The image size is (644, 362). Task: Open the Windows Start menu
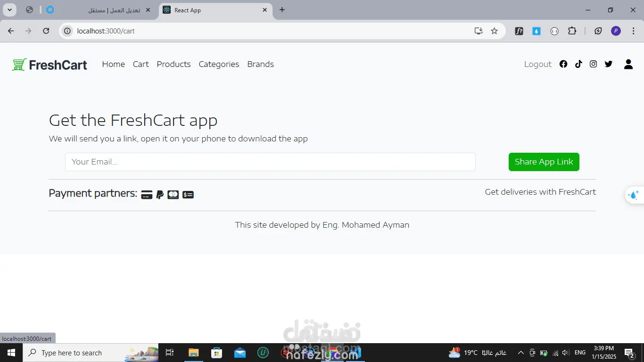pyautogui.click(x=11, y=353)
